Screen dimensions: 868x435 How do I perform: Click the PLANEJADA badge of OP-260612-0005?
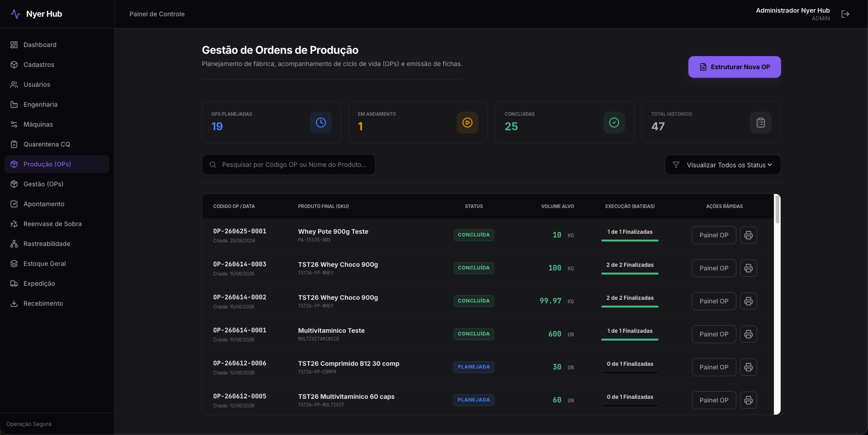pos(474,400)
